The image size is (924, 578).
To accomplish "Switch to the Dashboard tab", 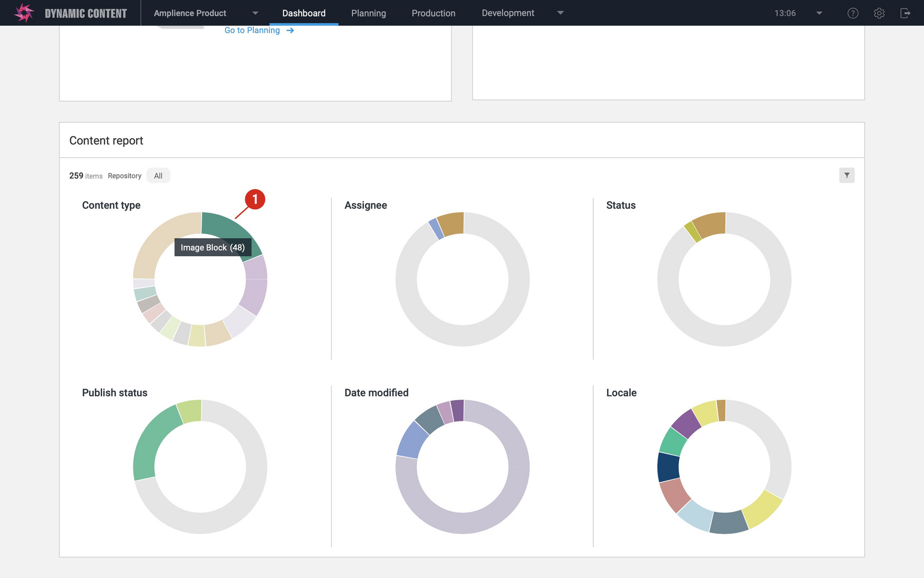I will click(x=304, y=13).
